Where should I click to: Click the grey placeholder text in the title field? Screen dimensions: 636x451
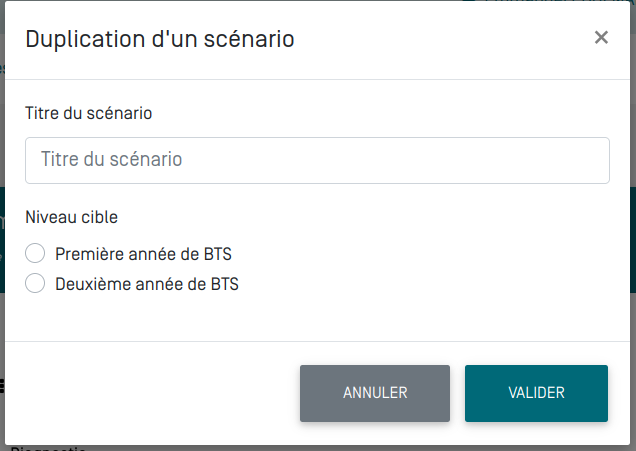coord(111,160)
